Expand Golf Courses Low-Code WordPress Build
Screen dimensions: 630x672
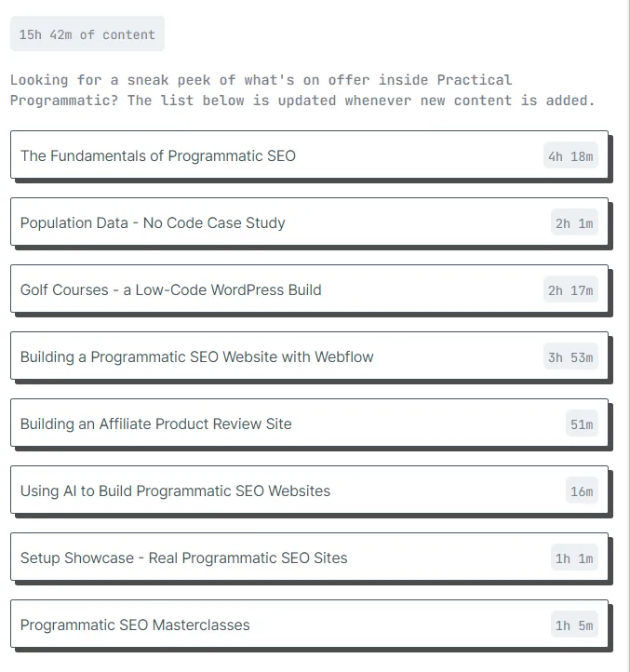click(309, 289)
